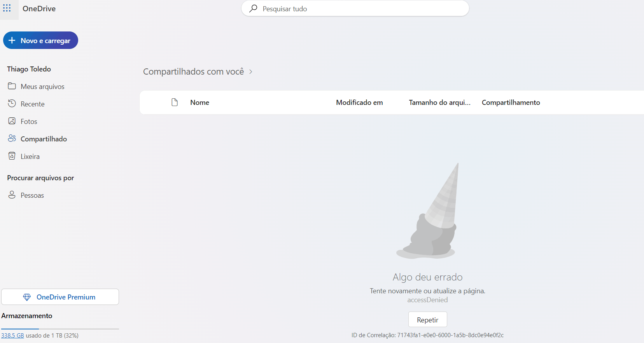Click the recycle bin icon beside Lixeira
This screenshot has width=644, height=343.
[x=12, y=156]
